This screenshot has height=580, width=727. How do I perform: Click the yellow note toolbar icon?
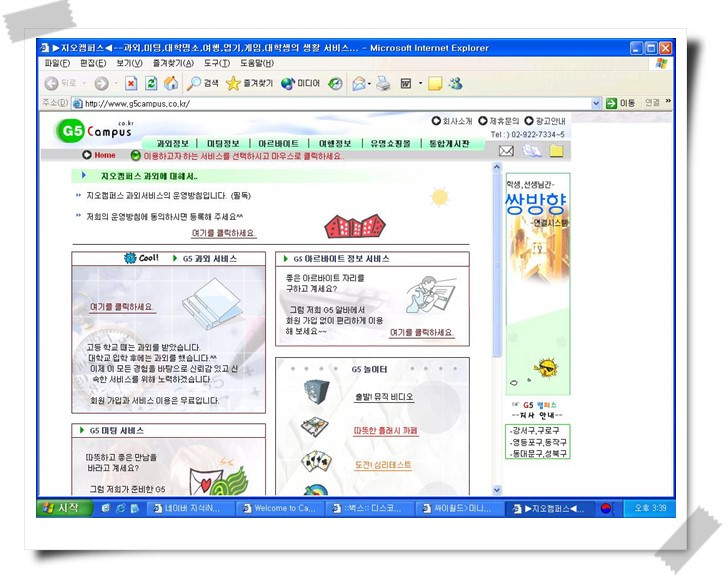coord(434,84)
